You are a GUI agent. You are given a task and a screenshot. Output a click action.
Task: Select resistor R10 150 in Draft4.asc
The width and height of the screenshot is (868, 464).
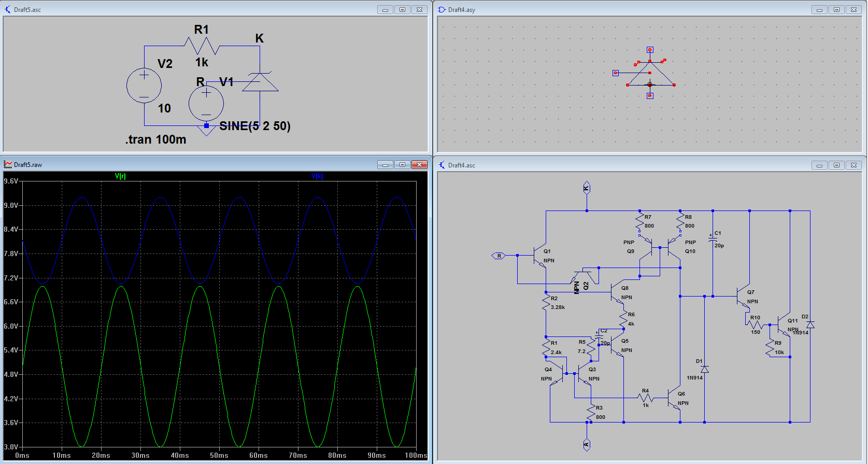756,325
